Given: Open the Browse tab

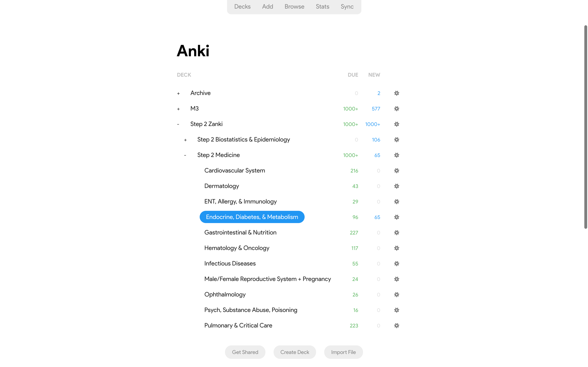Looking at the screenshot, I should pyautogui.click(x=294, y=7).
